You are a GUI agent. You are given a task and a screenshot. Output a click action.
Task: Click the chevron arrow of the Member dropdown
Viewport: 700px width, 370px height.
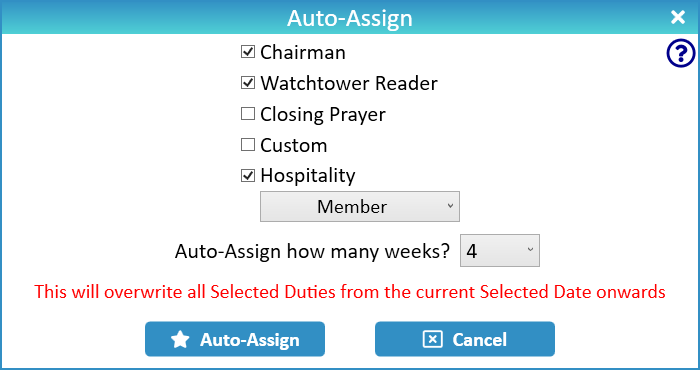tap(450, 206)
